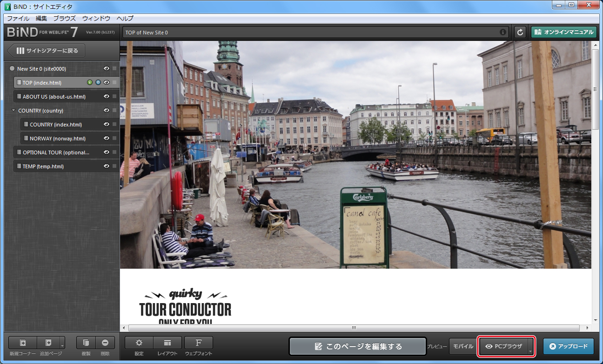This screenshot has width=603, height=364.
Task: Open the ヘルプ menu
Action: [125, 19]
